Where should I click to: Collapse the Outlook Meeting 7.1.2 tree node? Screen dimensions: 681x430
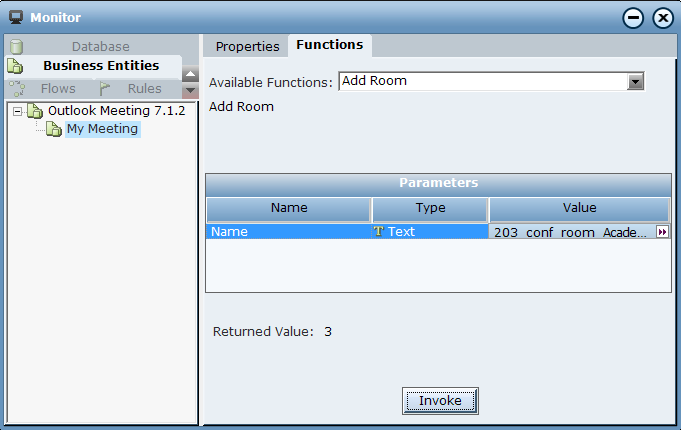click(17, 110)
